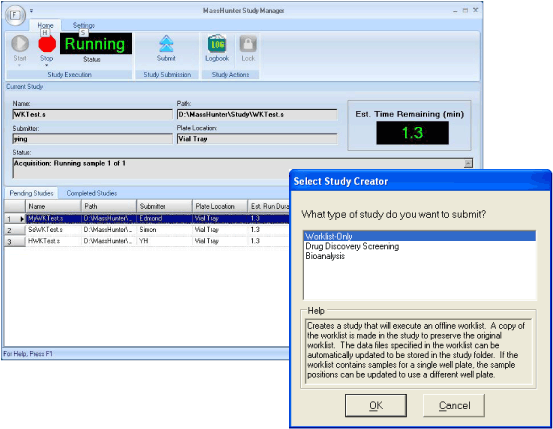The height and width of the screenshot is (429, 553).
Task: Switch to the Home ribbon tab
Action: coord(45,25)
